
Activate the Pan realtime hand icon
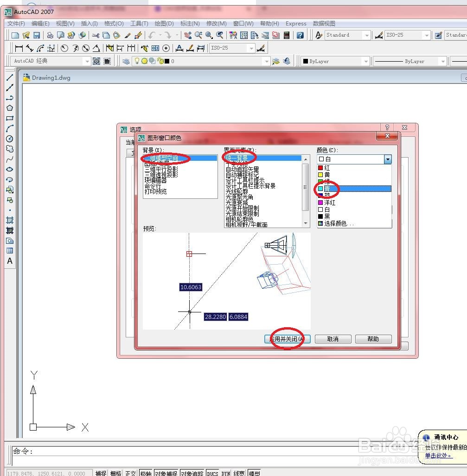point(188,35)
